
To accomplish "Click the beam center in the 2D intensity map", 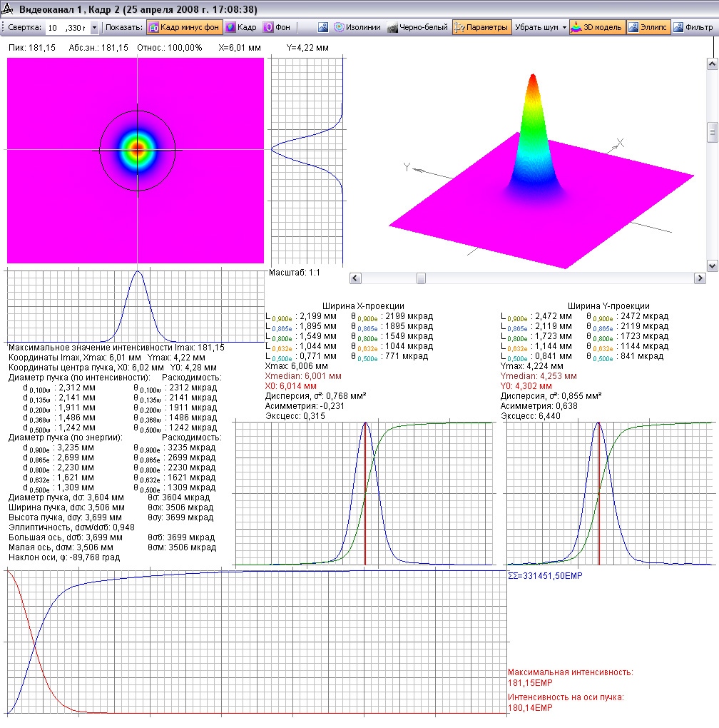I will (x=137, y=149).
